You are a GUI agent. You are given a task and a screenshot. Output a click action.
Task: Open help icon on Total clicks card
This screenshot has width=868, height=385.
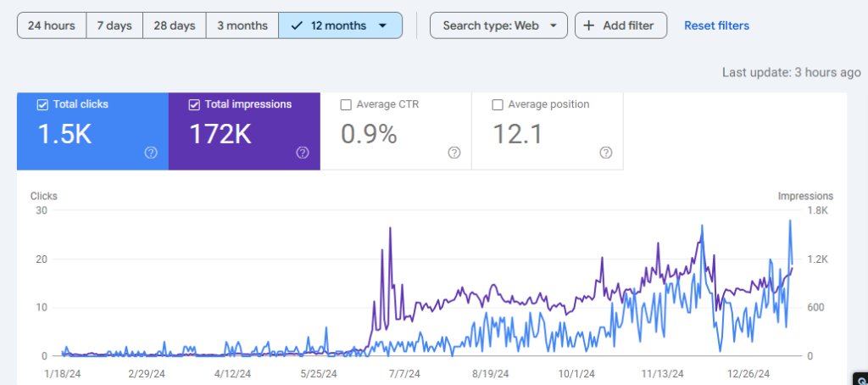click(151, 153)
